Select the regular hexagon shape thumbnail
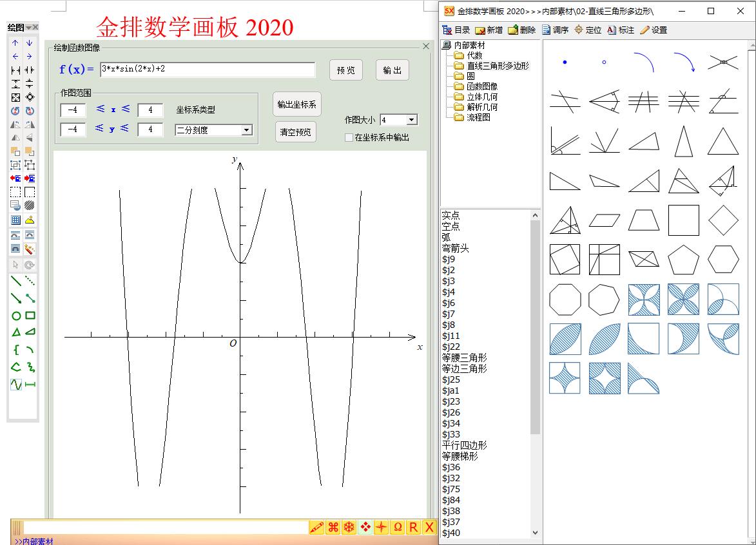756x545 pixels. click(x=723, y=260)
